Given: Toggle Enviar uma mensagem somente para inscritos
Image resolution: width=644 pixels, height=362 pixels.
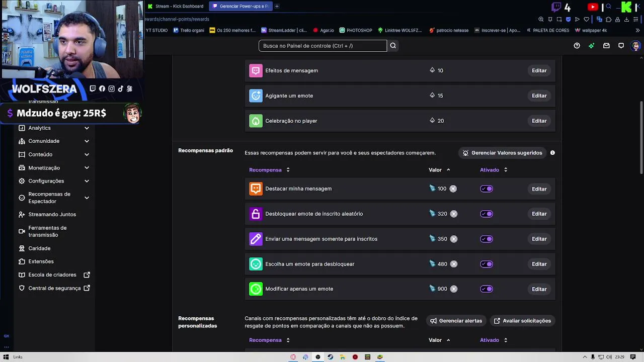Looking at the screenshot, I should [x=487, y=239].
